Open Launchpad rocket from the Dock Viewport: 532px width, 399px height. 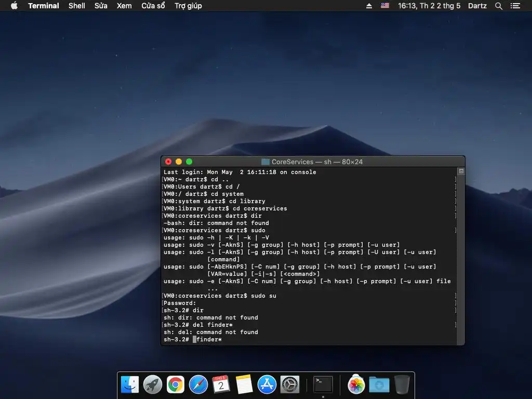(153, 384)
